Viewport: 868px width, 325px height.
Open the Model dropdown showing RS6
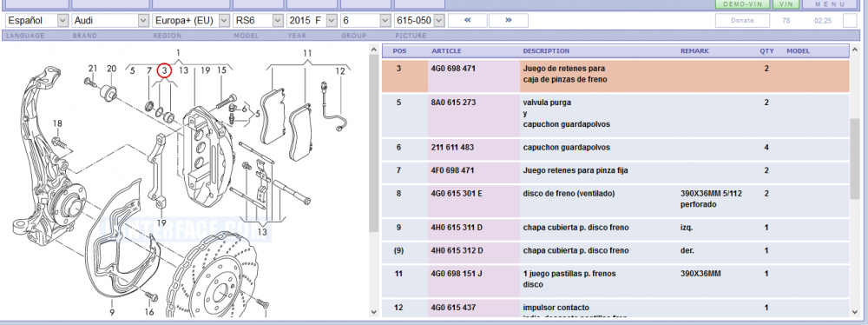click(x=259, y=21)
